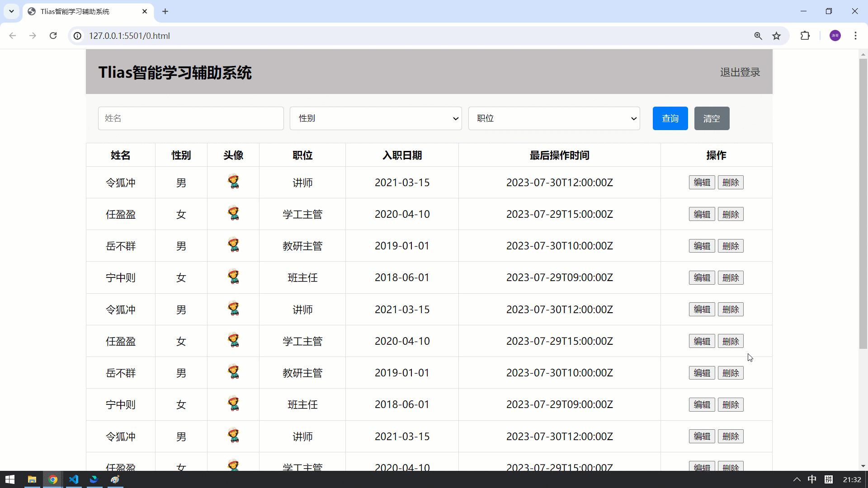Click the purple profile avatar icon
The height and width of the screenshot is (488, 868).
click(835, 36)
